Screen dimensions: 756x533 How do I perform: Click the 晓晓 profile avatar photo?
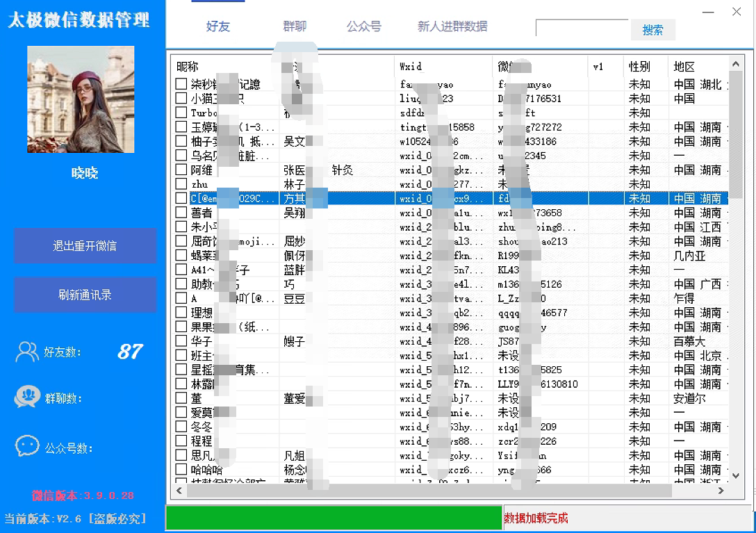point(80,99)
